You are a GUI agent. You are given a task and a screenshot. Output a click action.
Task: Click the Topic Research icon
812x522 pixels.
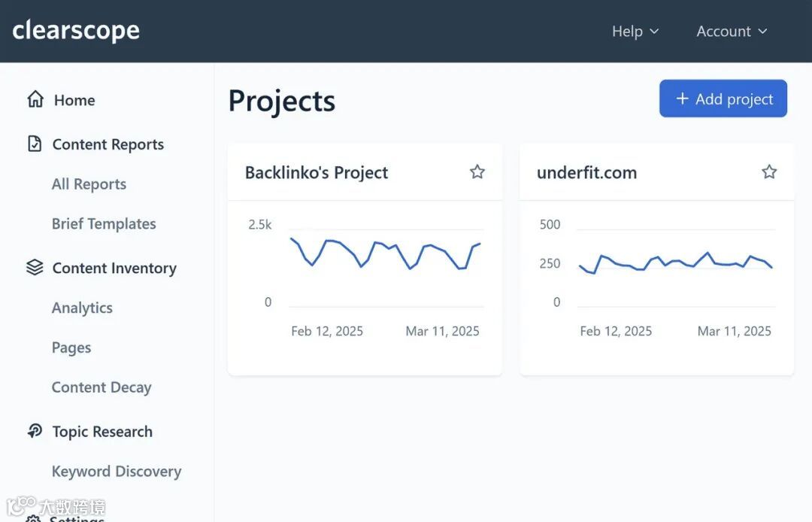(35, 431)
